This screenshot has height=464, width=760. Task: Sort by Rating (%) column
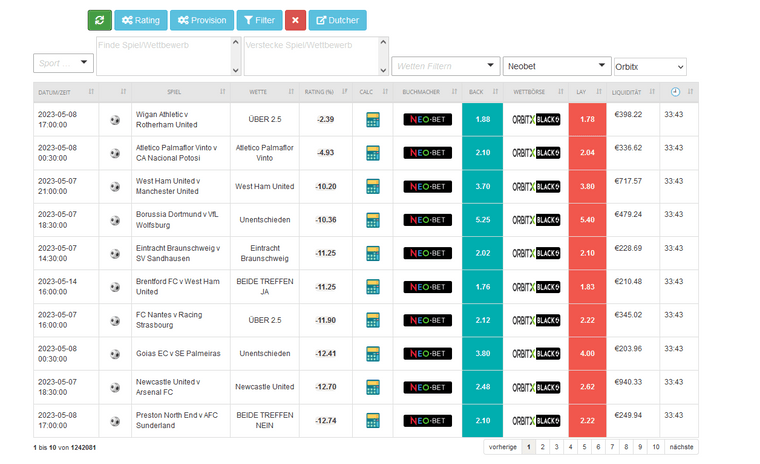coord(326,92)
